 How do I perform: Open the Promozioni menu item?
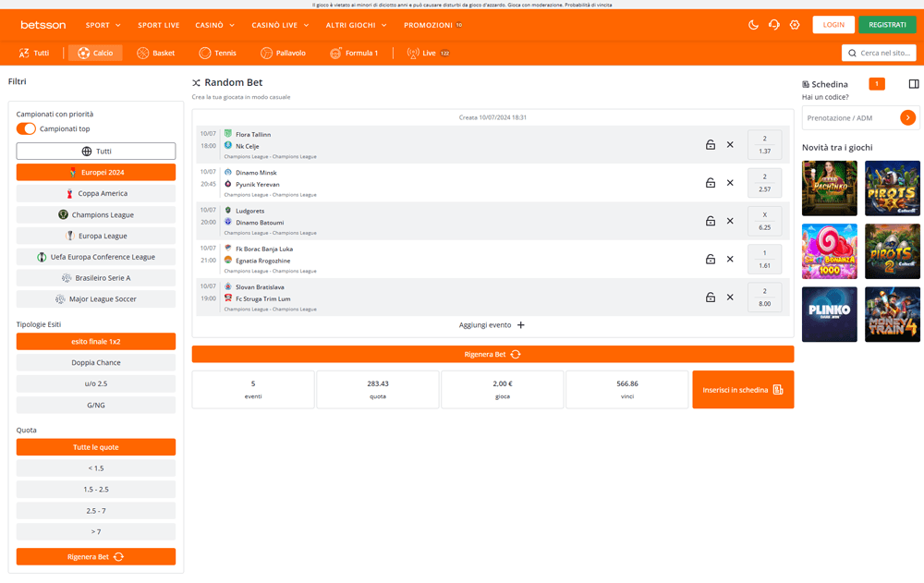(432, 25)
